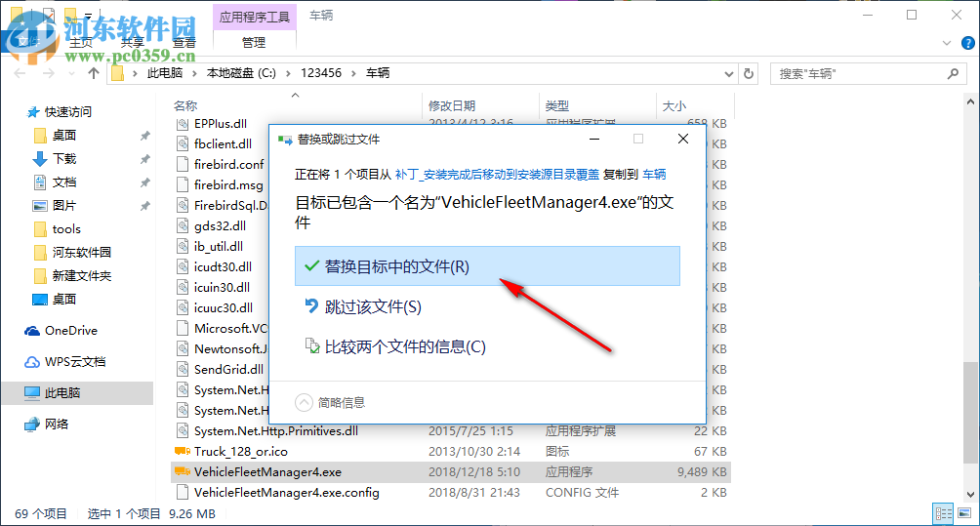Select ib_util.dll file
Viewport: 980px width, 526px height.
point(218,246)
